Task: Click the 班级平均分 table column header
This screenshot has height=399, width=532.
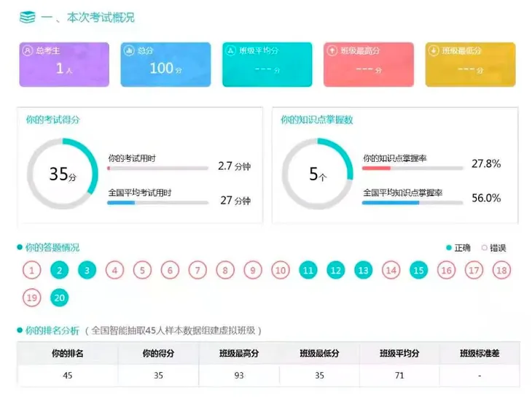Action: 399,354
